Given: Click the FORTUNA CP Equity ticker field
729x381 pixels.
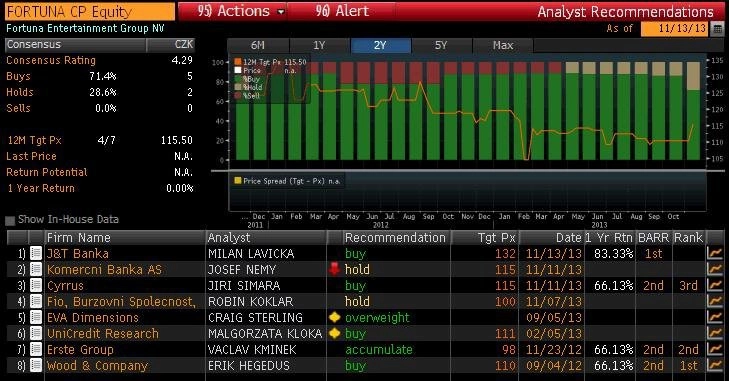Looking at the screenshot, I should (90, 12).
